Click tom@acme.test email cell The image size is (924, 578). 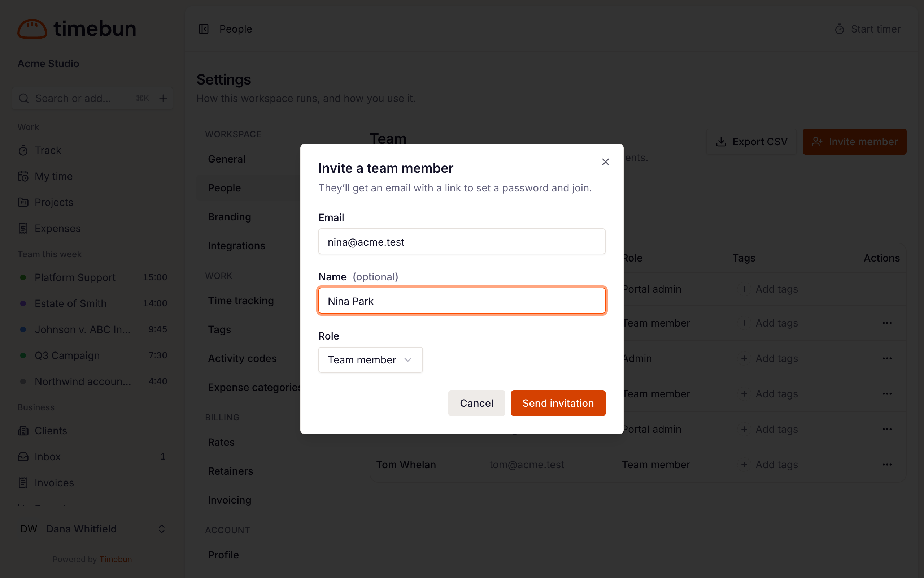(x=527, y=465)
